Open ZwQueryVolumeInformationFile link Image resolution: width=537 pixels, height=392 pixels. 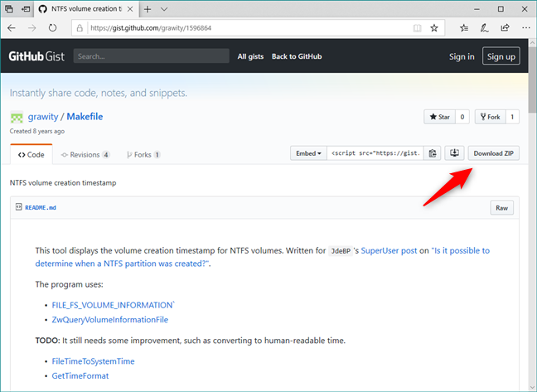coord(110,320)
